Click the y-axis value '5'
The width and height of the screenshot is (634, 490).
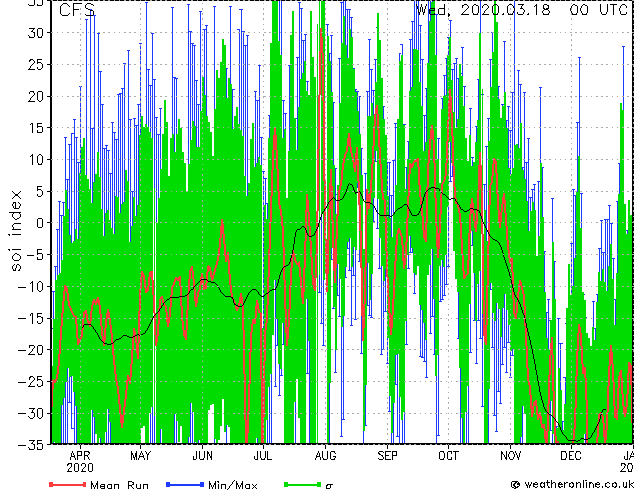pos(42,191)
